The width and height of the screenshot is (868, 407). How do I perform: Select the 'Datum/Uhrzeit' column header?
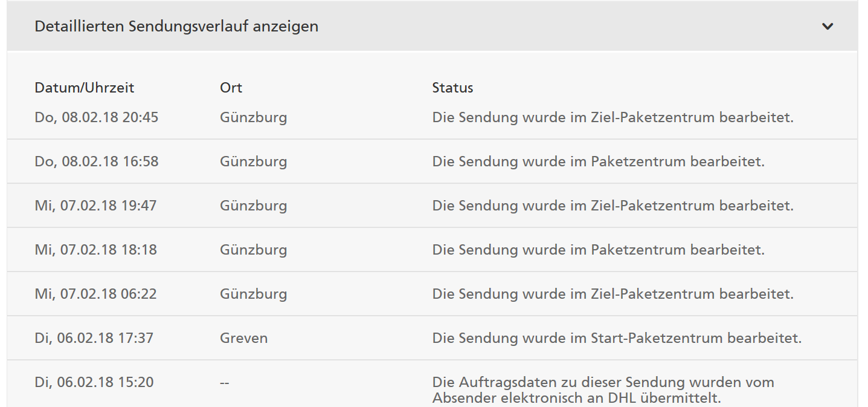85,88
